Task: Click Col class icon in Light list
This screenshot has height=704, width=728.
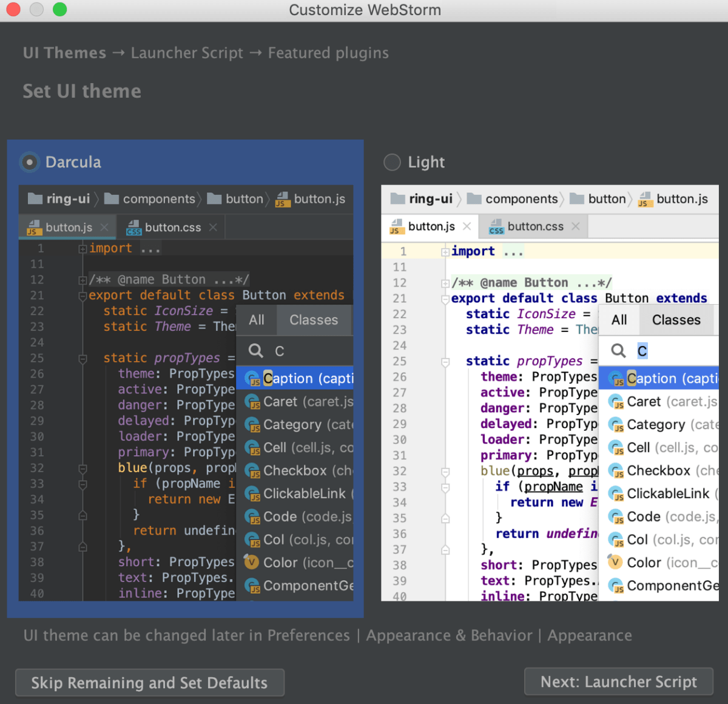Action: coord(616,540)
